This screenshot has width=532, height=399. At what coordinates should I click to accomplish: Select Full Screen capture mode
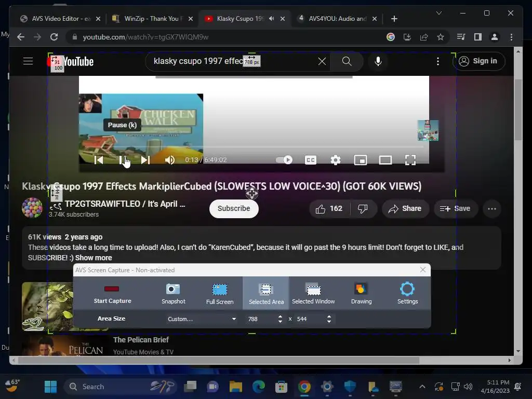(x=220, y=294)
